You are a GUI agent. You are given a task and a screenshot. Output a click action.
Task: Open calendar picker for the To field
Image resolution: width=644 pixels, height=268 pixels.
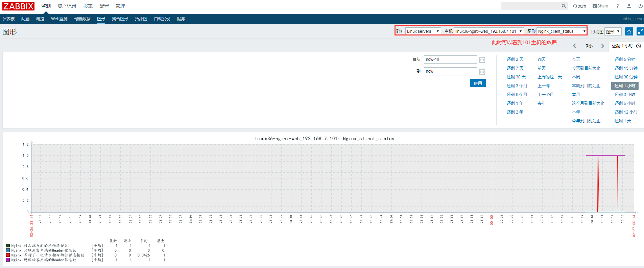click(x=482, y=72)
